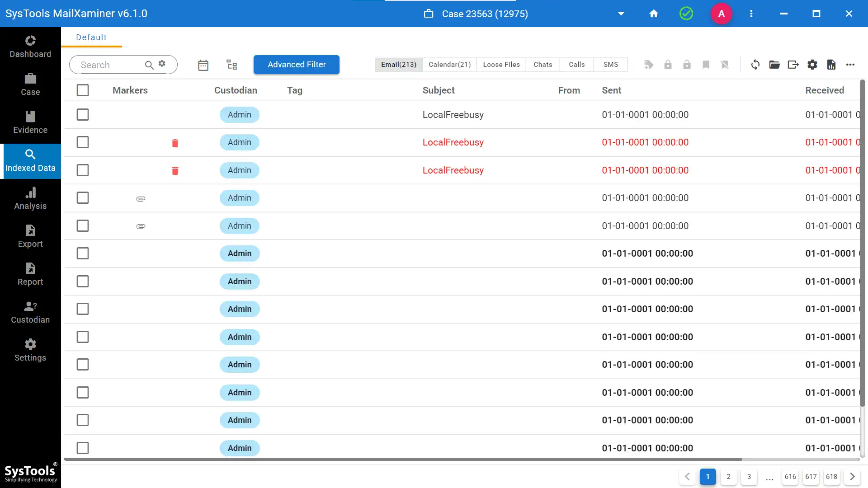Open the more options ellipsis in toolbar
The width and height of the screenshot is (868, 488).
pos(850,65)
